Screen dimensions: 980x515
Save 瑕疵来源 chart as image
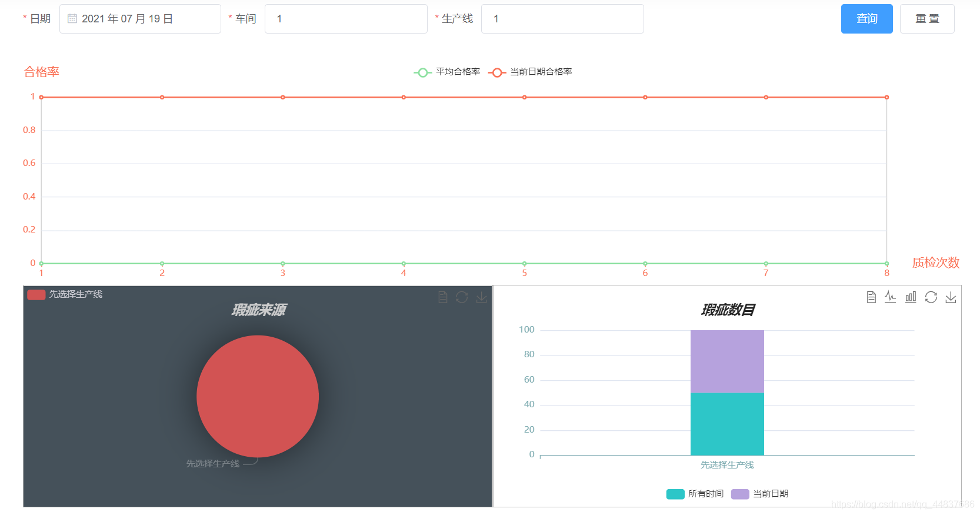[x=481, y=297]
